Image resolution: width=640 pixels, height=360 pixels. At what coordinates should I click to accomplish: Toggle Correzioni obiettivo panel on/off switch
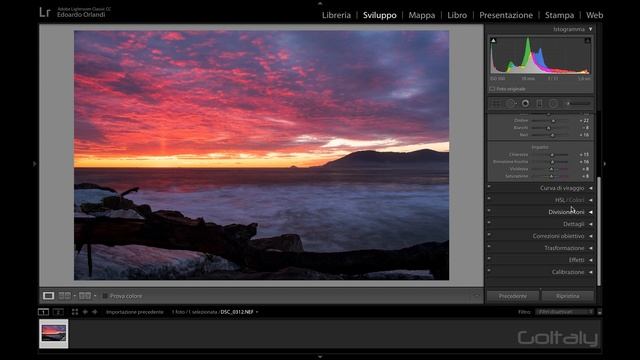489,234
